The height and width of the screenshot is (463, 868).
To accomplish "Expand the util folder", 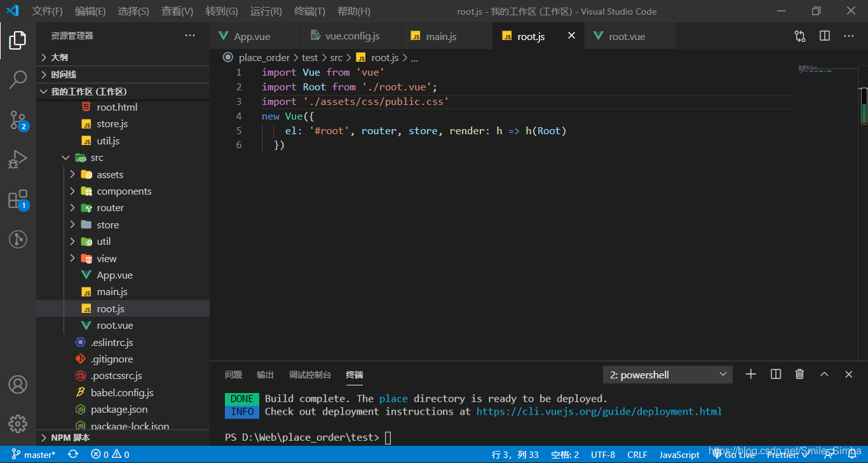I will click(x=123, y=242).
